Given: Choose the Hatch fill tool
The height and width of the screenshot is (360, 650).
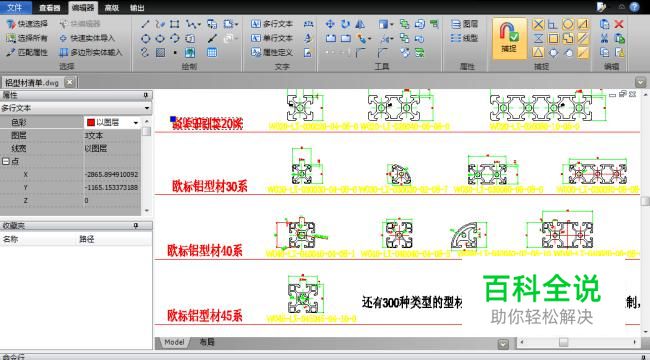Looking at the screenshot, I should coord(160,53).
